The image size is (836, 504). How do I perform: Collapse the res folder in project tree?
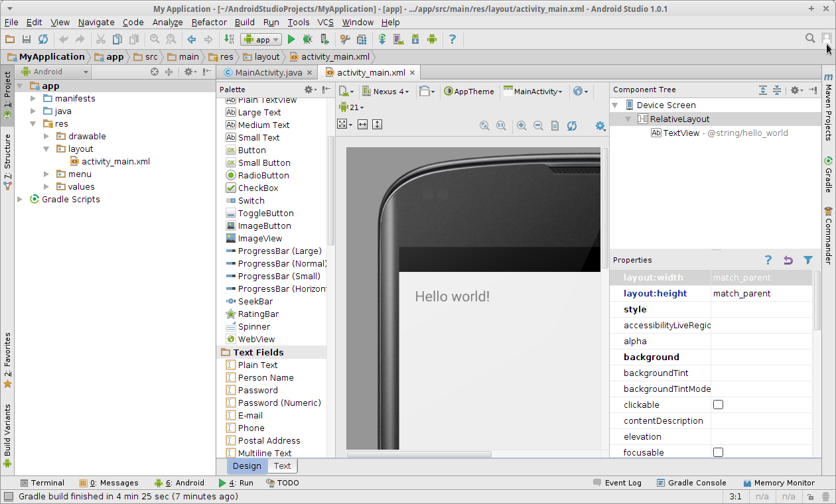click(x=33, y=124)
